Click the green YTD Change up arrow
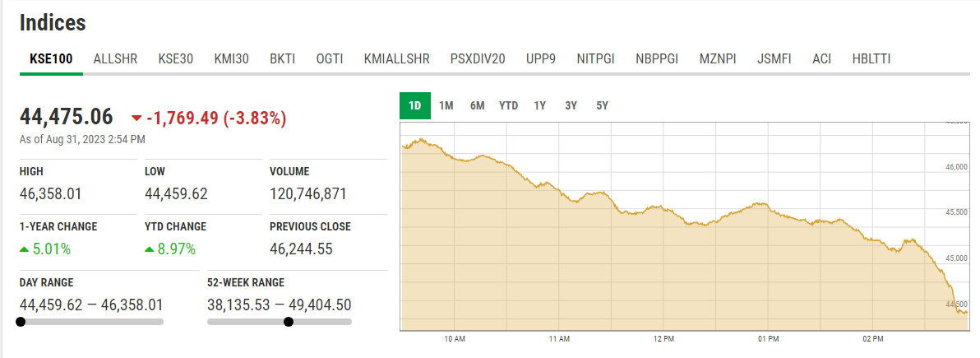This screenshot has width=980, height=358. tap(149, 249)
